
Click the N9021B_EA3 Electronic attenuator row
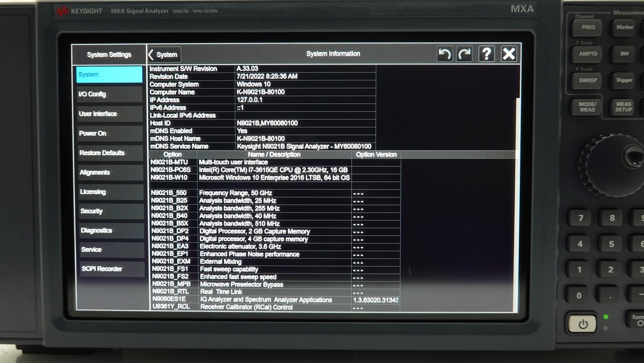tap(275, 247)
